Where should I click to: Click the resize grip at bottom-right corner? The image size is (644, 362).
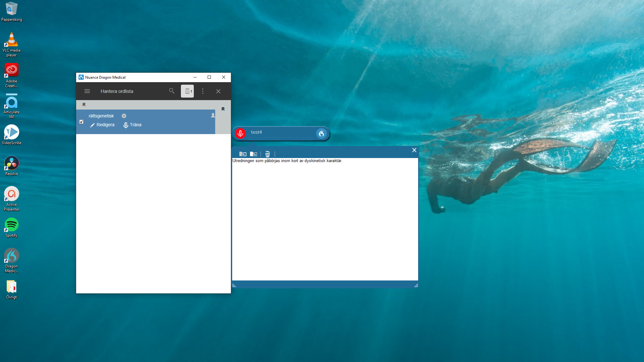click(416, 286)
